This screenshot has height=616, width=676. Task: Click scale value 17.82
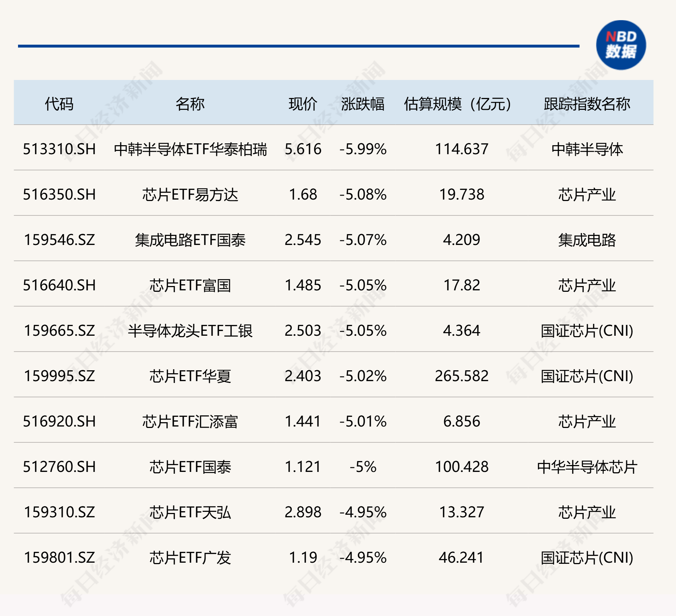point(462,285)
